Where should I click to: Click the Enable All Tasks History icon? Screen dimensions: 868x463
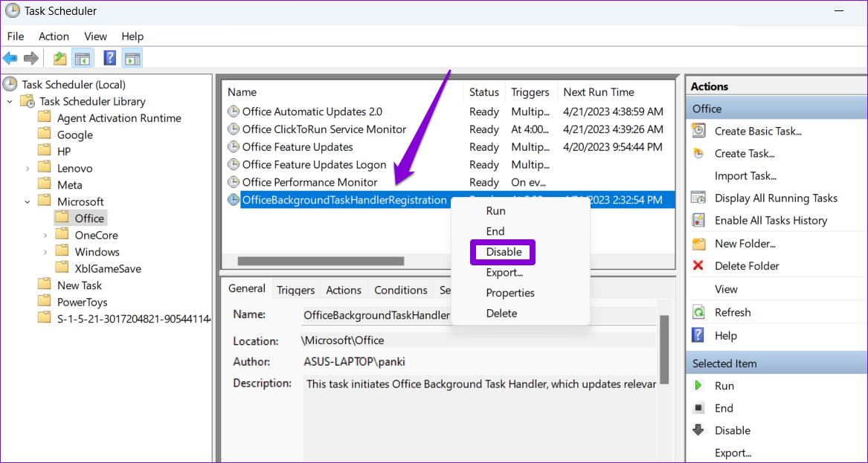click(x=698, y=220)
